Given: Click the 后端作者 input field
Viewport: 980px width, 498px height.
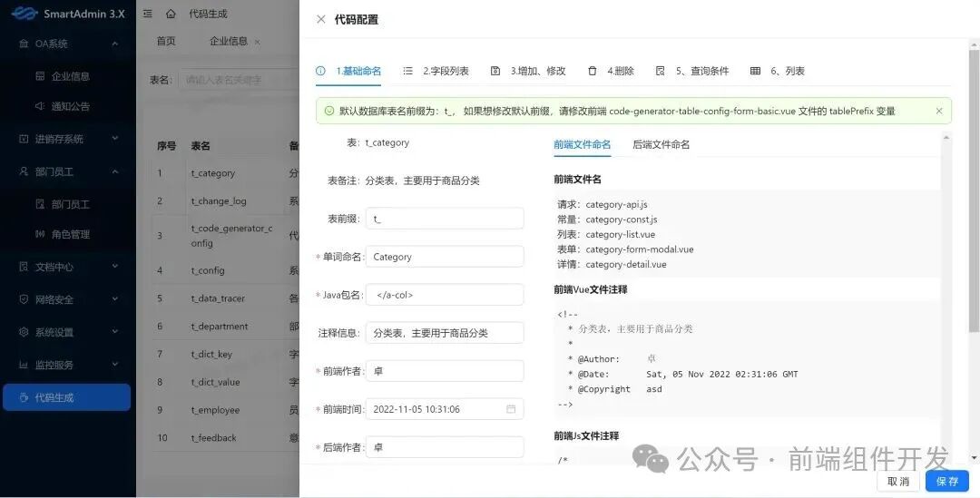Looking at the screenshot, I should pos(445,447).
